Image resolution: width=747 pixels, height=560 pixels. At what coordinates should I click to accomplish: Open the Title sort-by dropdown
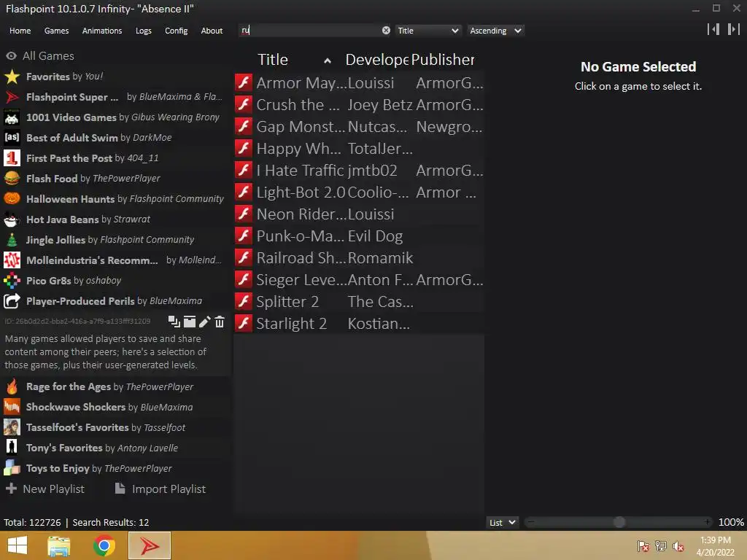click(x=427, y=31)
